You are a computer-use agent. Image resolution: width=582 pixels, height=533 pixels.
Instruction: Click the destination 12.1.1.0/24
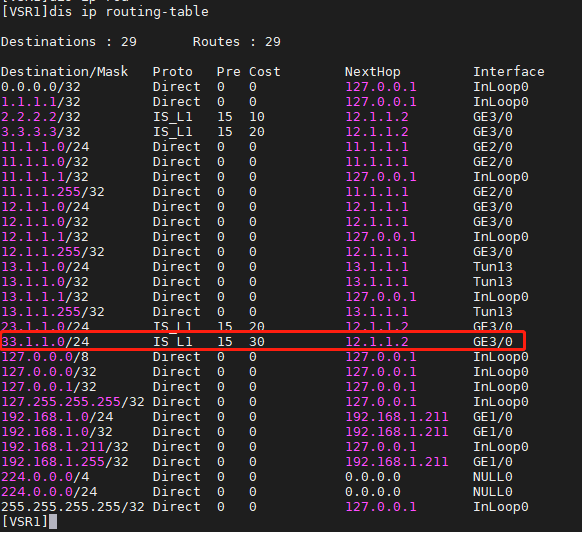pyautogui.click(x=45, y=207)
